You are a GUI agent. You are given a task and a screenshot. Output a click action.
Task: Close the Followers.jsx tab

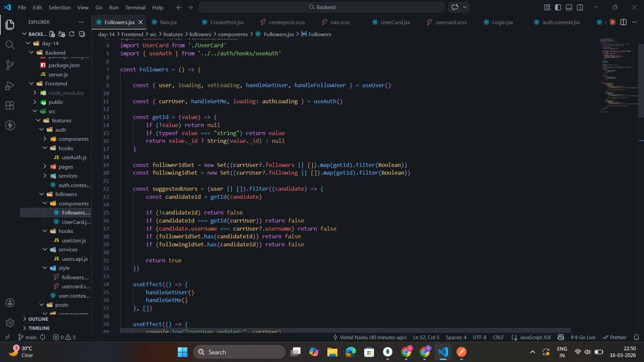(141, 23)
